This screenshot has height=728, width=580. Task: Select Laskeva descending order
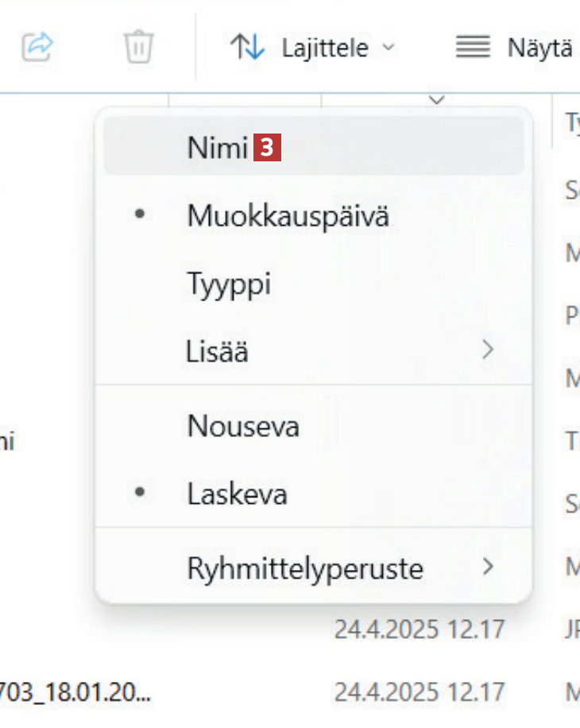click(237, 495)
